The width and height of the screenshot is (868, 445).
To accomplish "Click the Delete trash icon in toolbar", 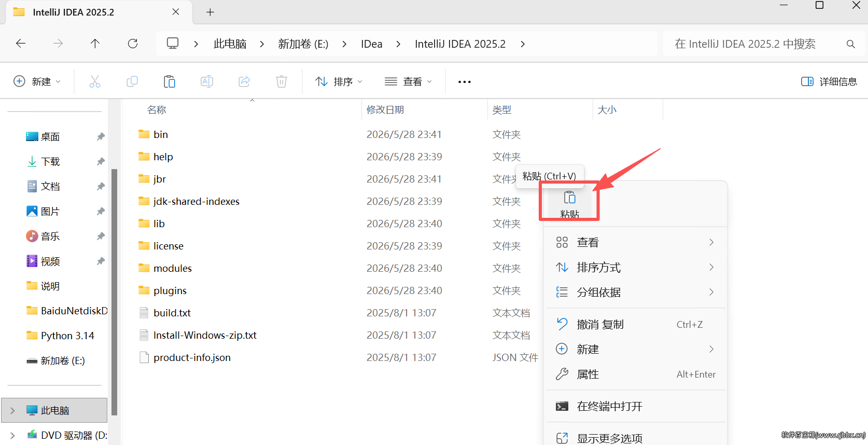I will [x=282, y=81].
